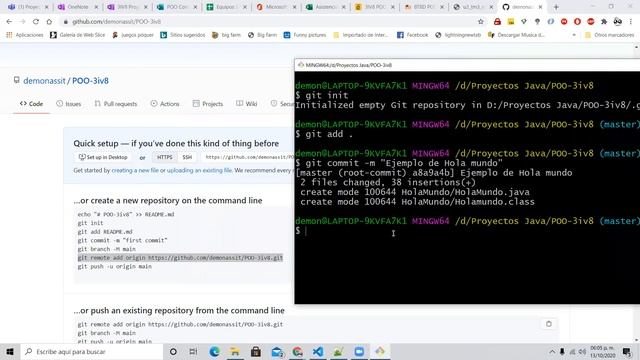Switch to the Equipos browser tab
This screenshot has height=360, width=640.
click(226, 7)
